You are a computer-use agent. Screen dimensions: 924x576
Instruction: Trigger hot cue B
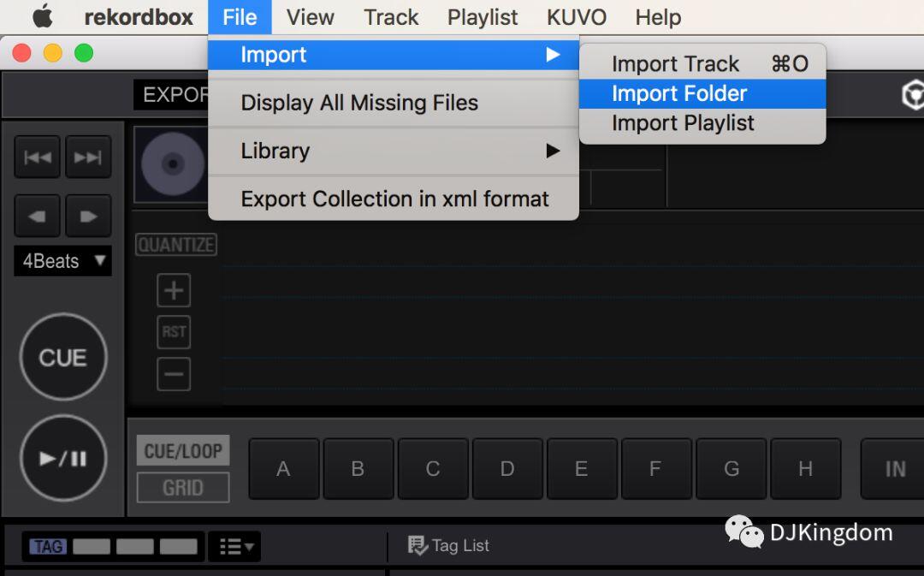point(358,469)
